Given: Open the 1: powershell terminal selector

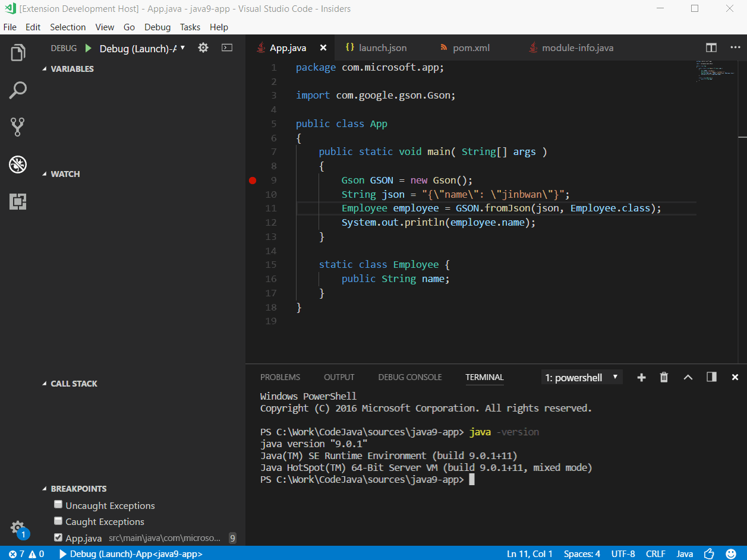Looking at the screenshot, I should [x=581, y=377].
